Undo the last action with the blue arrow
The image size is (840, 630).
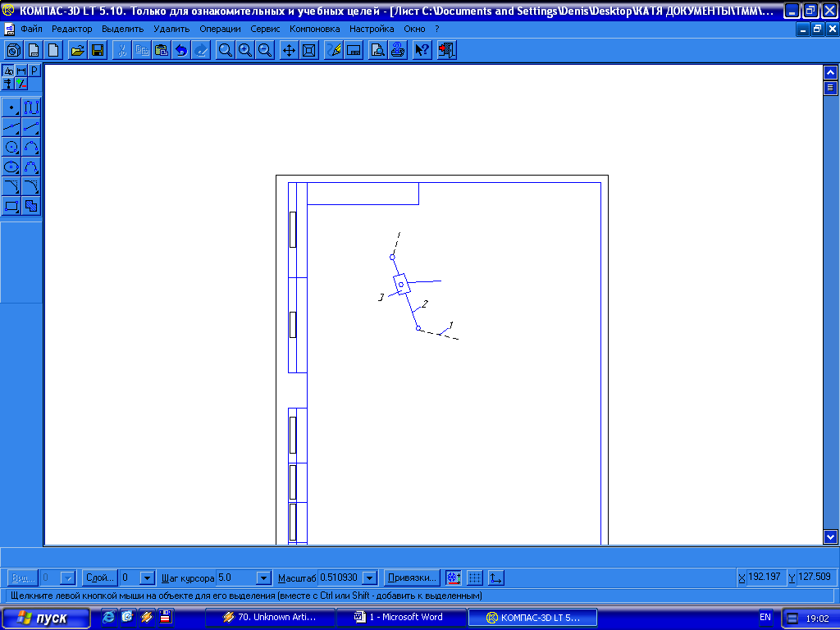[181, 50]
